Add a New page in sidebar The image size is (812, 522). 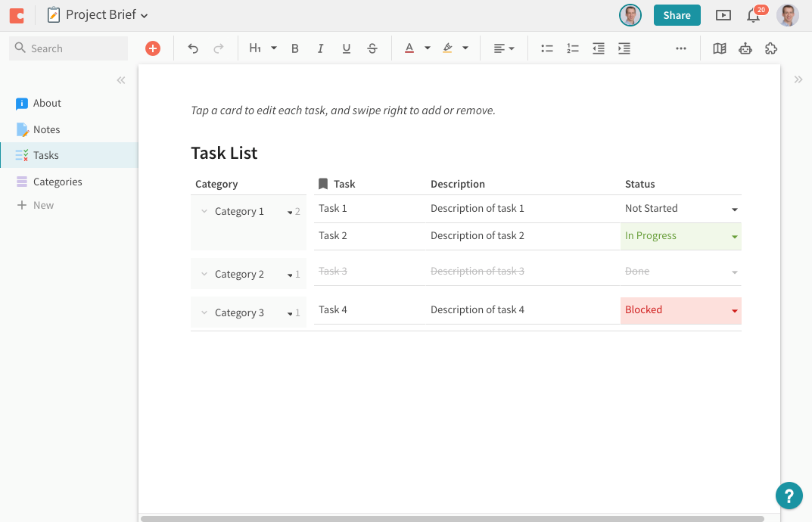pos(43,205)
